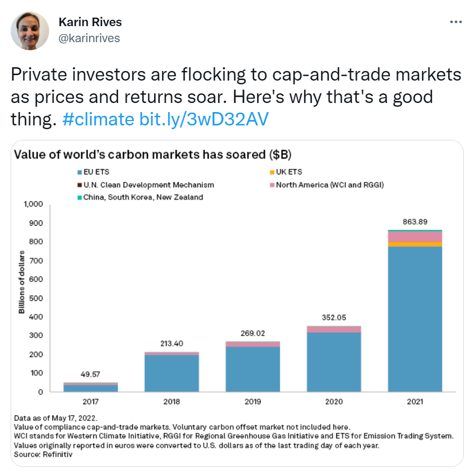Click the 2021 EU ETS blue bar
The image size is (475, 476).
point(415,319)
